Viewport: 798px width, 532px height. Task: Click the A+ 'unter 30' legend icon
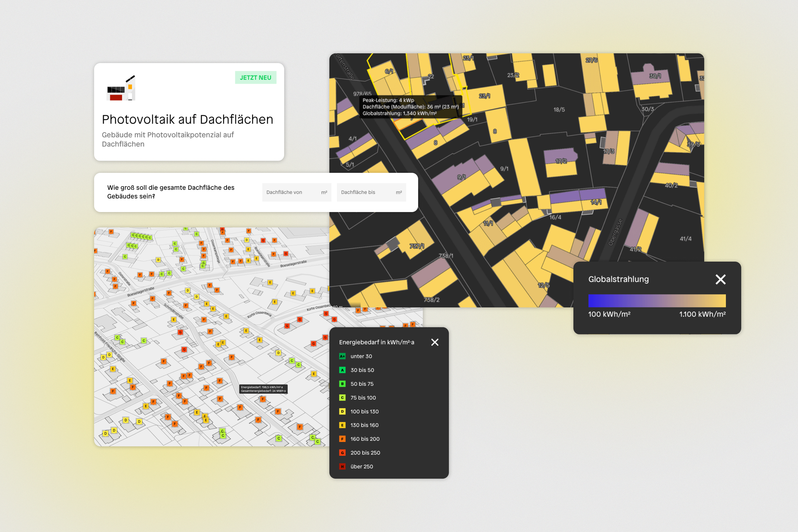click(342, 356)
